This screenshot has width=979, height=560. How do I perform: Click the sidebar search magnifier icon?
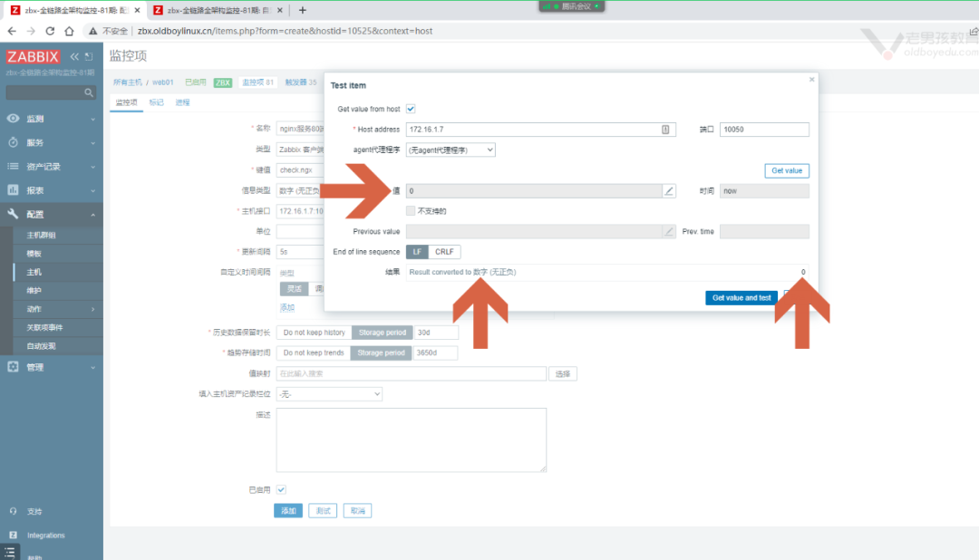coord(89,92)
